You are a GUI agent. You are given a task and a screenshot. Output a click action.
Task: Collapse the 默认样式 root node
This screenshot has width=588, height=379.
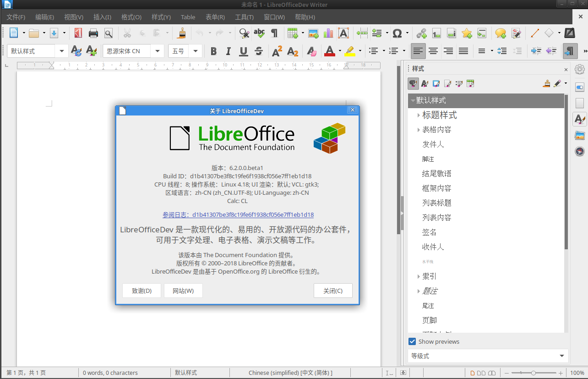413,100
